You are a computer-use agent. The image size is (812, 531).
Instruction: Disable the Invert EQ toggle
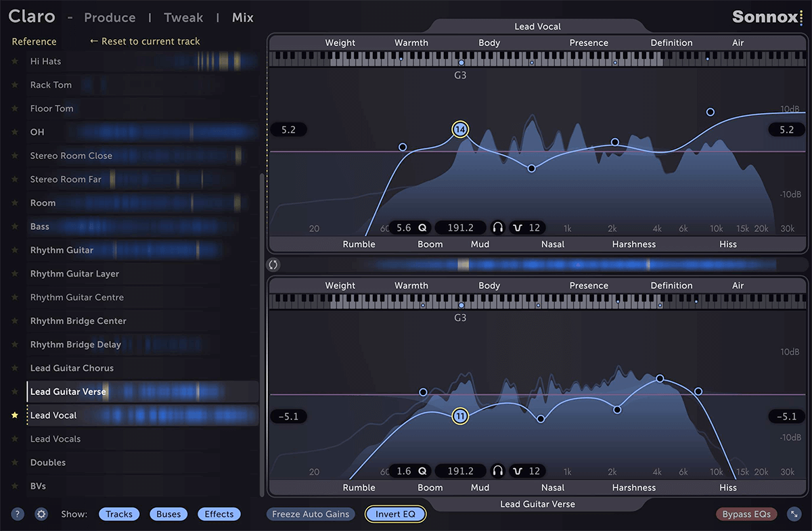(x=395, y=514)
